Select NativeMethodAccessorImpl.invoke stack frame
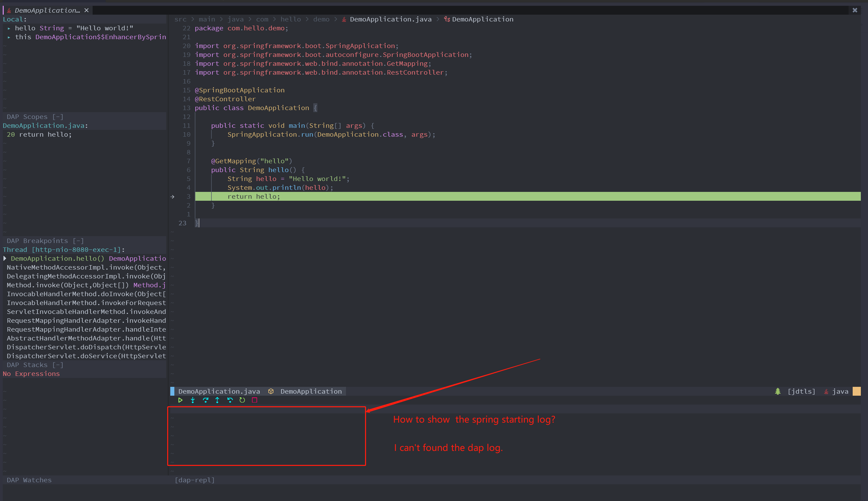The height and width of the screenshot is (501, 868). click(86, 267)
